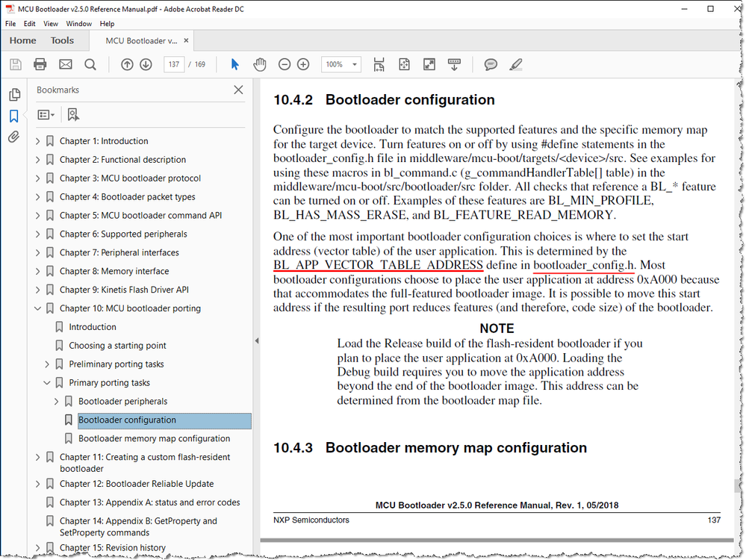Go to the previous page
The image size is (746, 560).
click(x=127, y=64)
